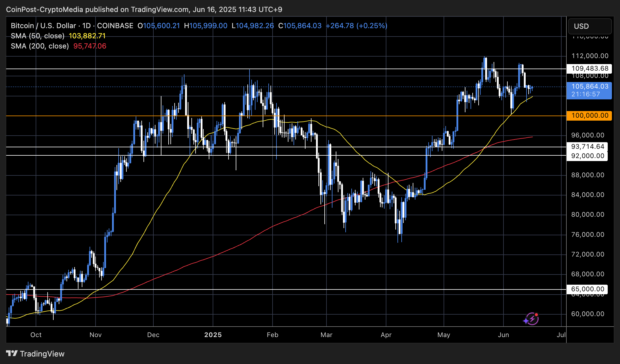Click the Apr label on time axis
Image resolution: width=620 pixels, height=364 pixels.
click(386, 335)
